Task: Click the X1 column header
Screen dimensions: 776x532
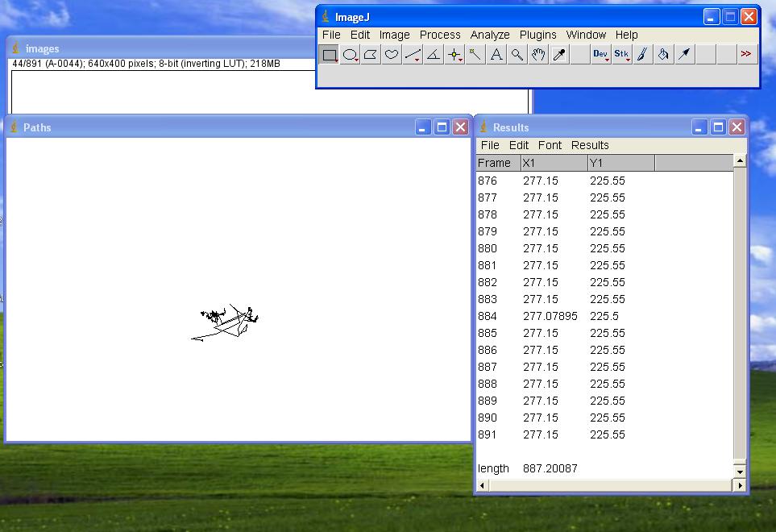Action: [x=554, y=163]
